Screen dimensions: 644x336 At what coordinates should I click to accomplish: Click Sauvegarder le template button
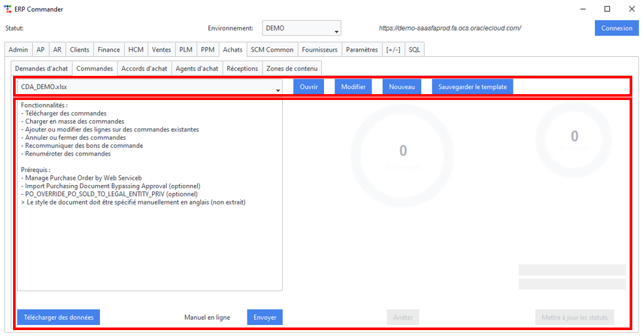pyautogui.click(x=472, y=87)
